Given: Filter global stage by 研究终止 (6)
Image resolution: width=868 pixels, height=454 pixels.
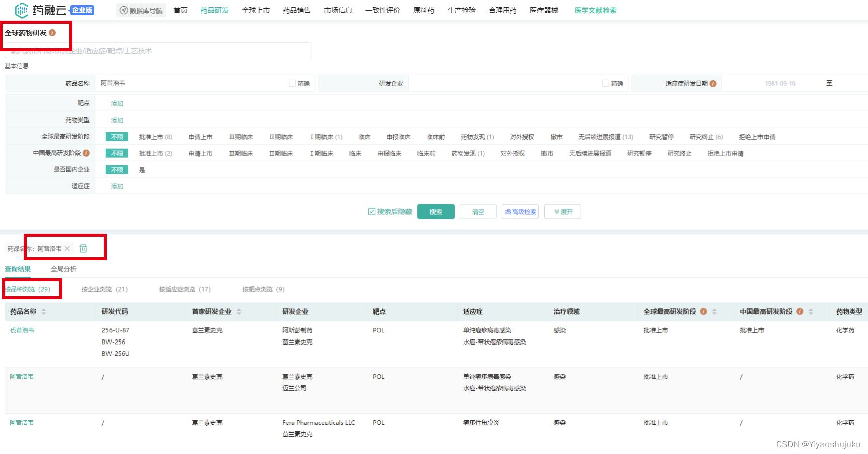Looking at the screenshot, I should tap(706, 137).
